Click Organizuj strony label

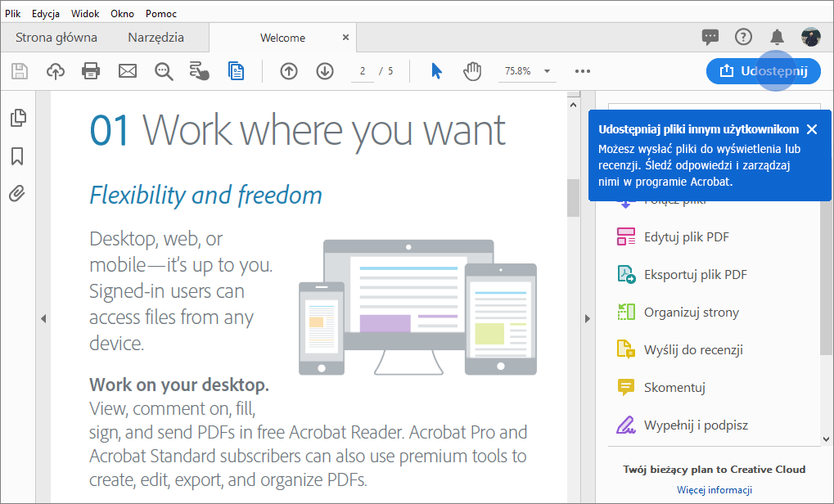click(x=692, y=313)
